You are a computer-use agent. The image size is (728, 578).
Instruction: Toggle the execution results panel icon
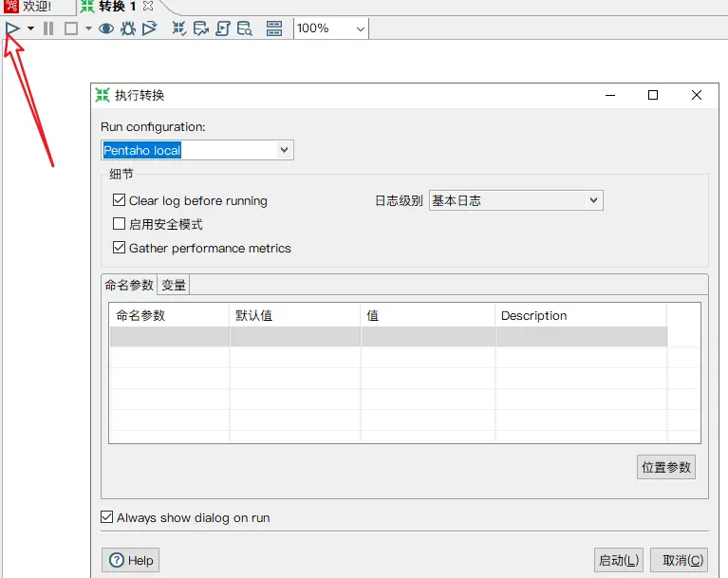pos(274,28)
